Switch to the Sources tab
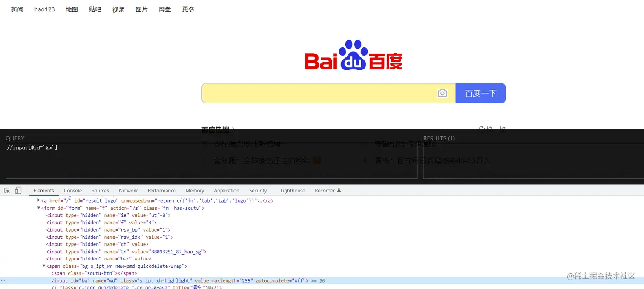644x289 pixels. 101,191
